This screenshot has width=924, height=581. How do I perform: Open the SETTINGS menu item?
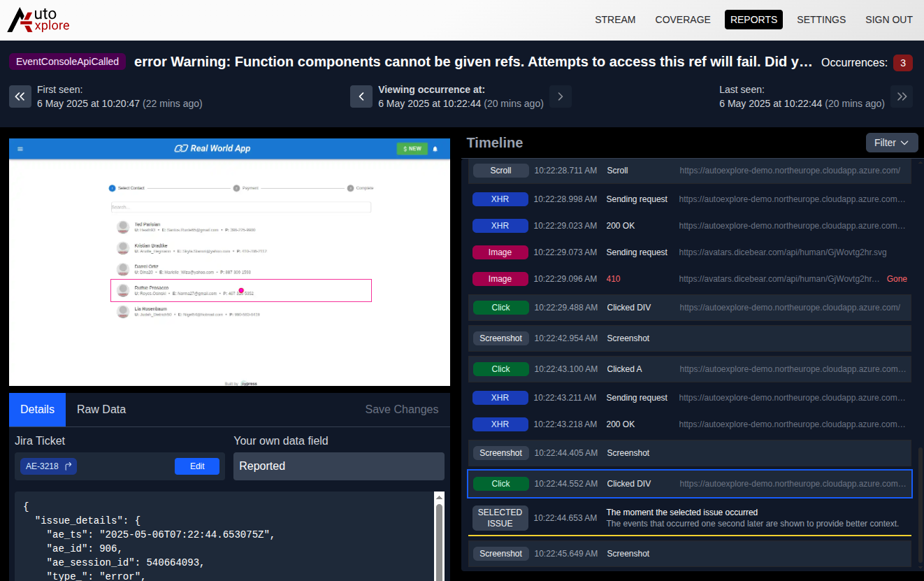pos(821,20)
